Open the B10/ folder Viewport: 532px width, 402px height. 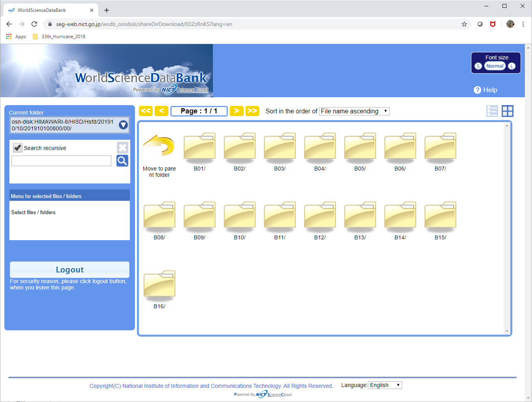(x=240, y=217)
